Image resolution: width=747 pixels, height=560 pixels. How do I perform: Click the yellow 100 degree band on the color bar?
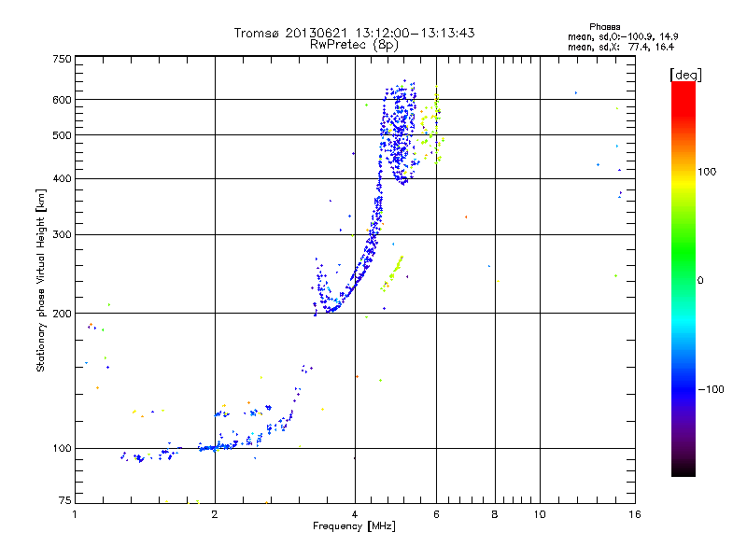(x=684, y=178)
